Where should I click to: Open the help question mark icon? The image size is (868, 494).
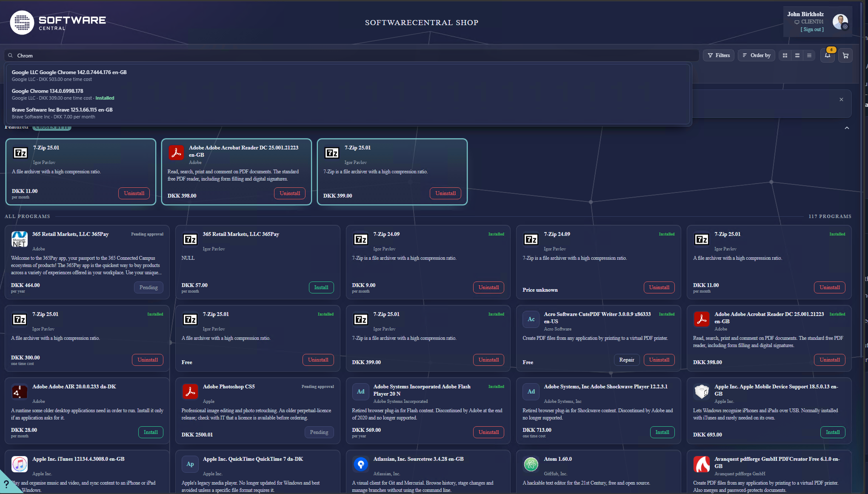coord(6,484)
